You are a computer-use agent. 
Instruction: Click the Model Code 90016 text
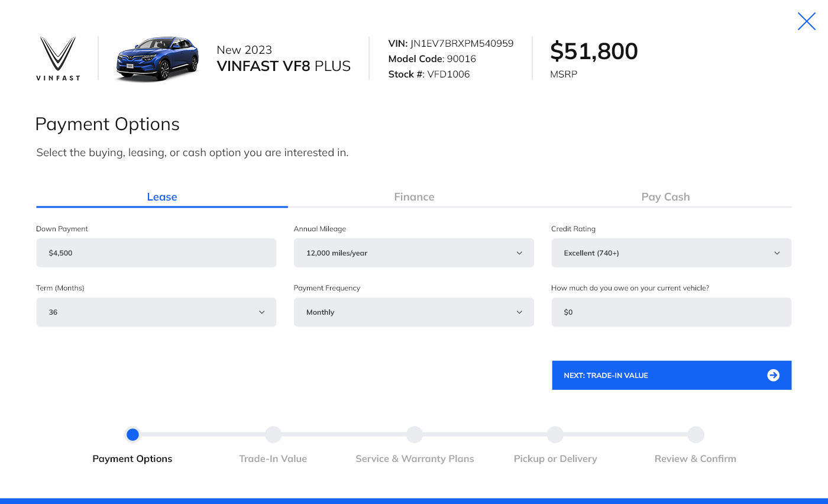[432, 59]
